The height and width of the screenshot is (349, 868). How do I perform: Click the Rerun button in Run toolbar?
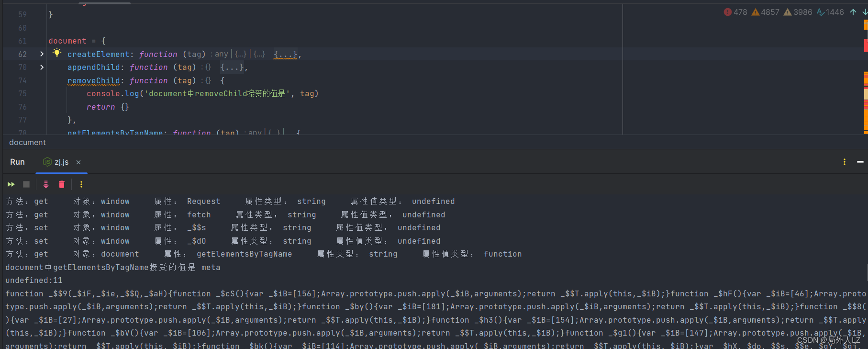[x=11, y=184]
